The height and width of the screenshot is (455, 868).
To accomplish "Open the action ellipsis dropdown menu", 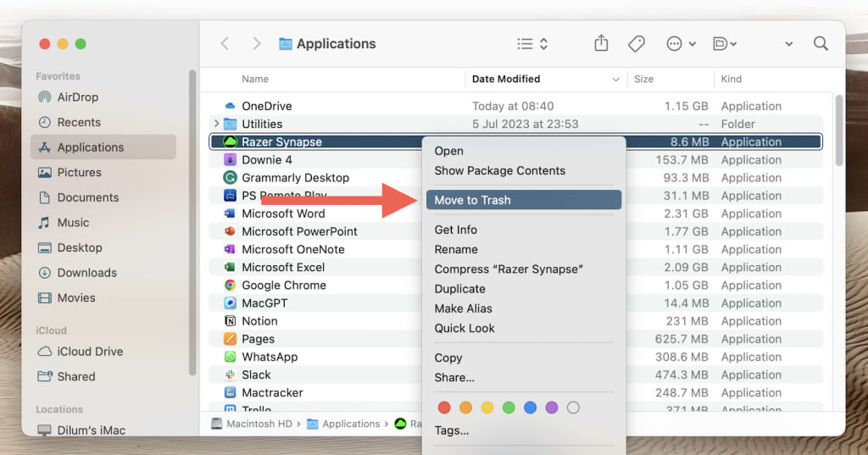I will pyautogui.click(x=681, y=43).
